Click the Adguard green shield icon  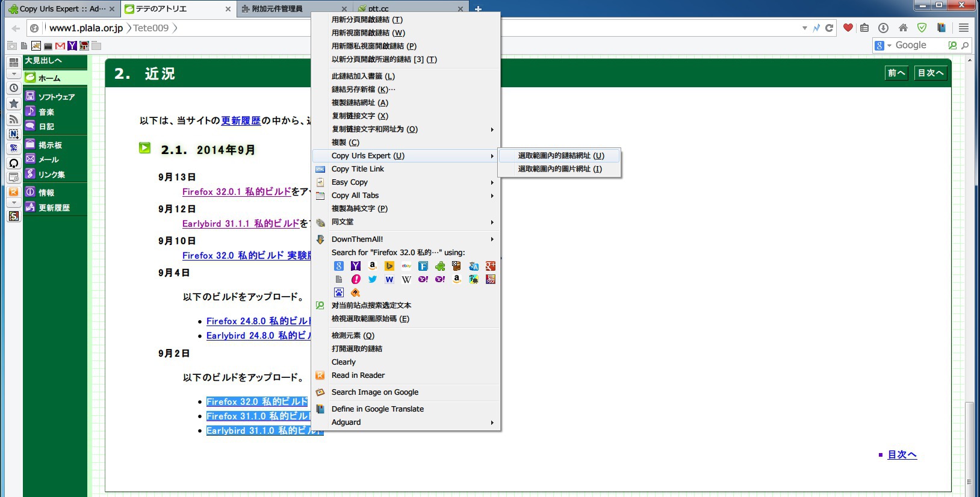coord(922,28)
